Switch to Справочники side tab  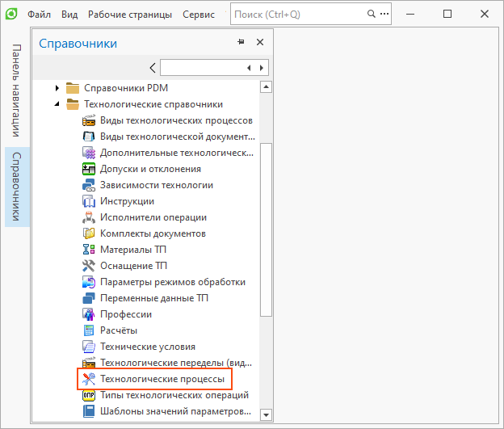[x=17, y=187]
